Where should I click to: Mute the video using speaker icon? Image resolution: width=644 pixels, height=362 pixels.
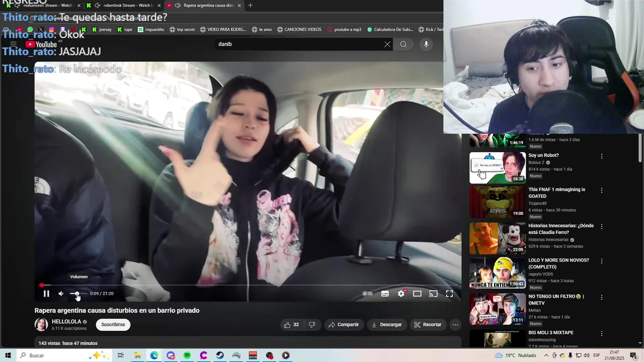61,294
